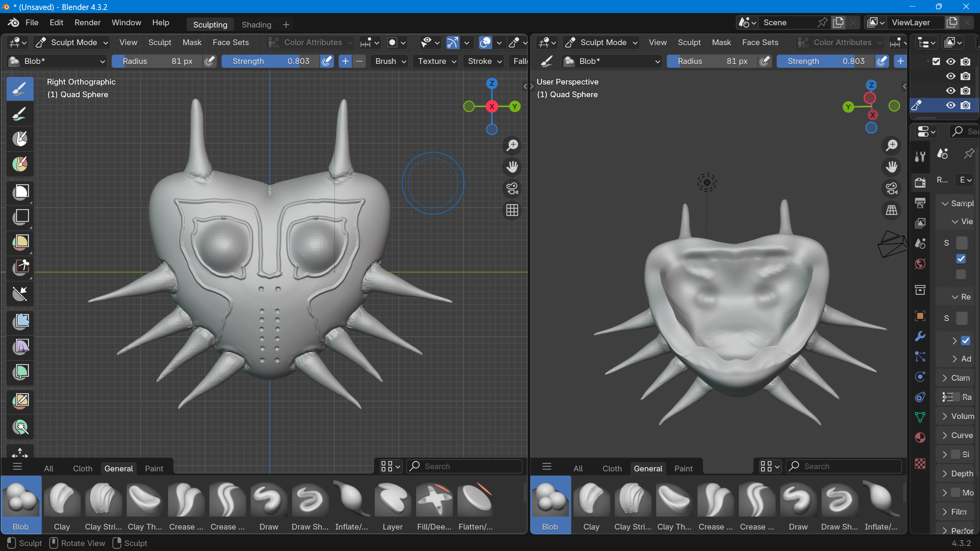The image size is (980, 551).
Task: Click pan hand icon in left viewport
Action: pos(512,167)
